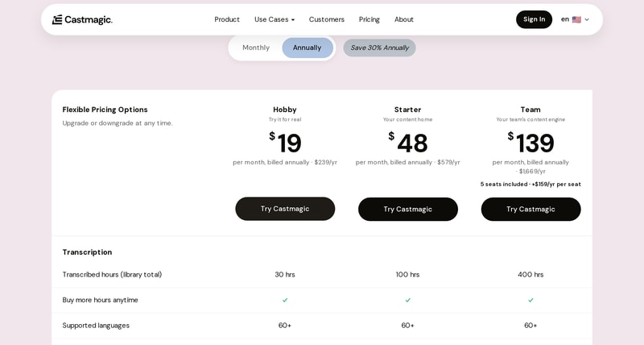644x345 pixels.
Task: Click the 400 hrs Team value
Action: [530, 275]
